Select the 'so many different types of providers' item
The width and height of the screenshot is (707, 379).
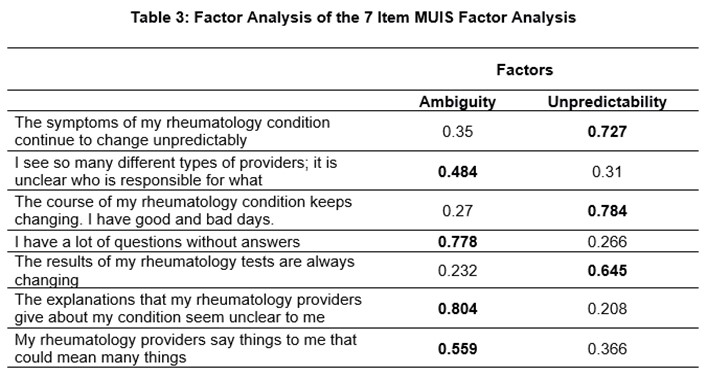pyautogui.click(x=176, y=171)
